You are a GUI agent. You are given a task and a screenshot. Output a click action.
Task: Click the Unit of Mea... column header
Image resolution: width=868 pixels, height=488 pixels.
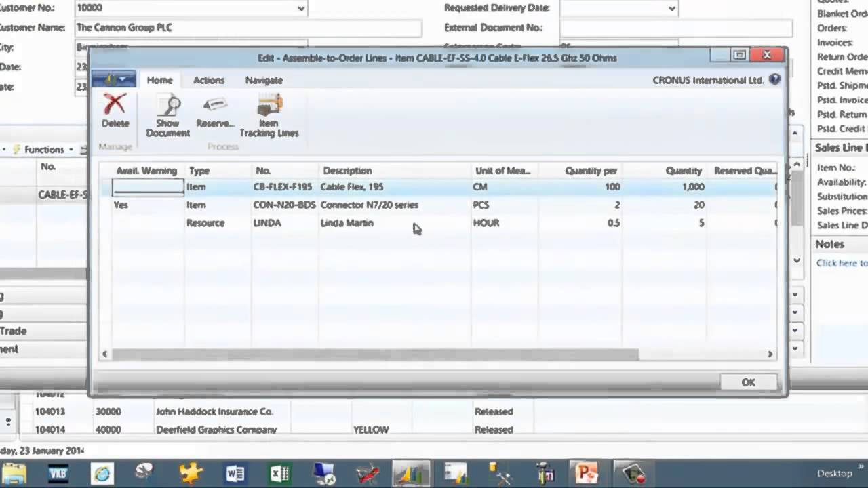coord(502,171)
